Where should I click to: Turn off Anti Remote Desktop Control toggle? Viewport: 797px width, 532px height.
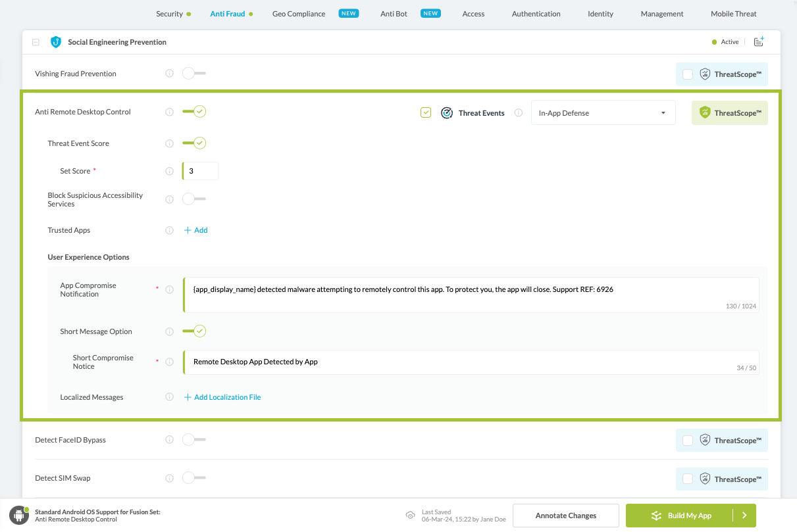point(194,112)
